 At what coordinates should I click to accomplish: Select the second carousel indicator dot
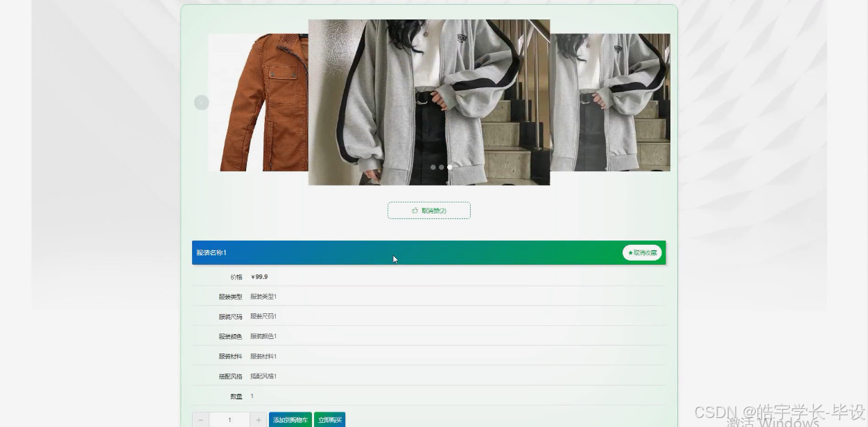440,167
